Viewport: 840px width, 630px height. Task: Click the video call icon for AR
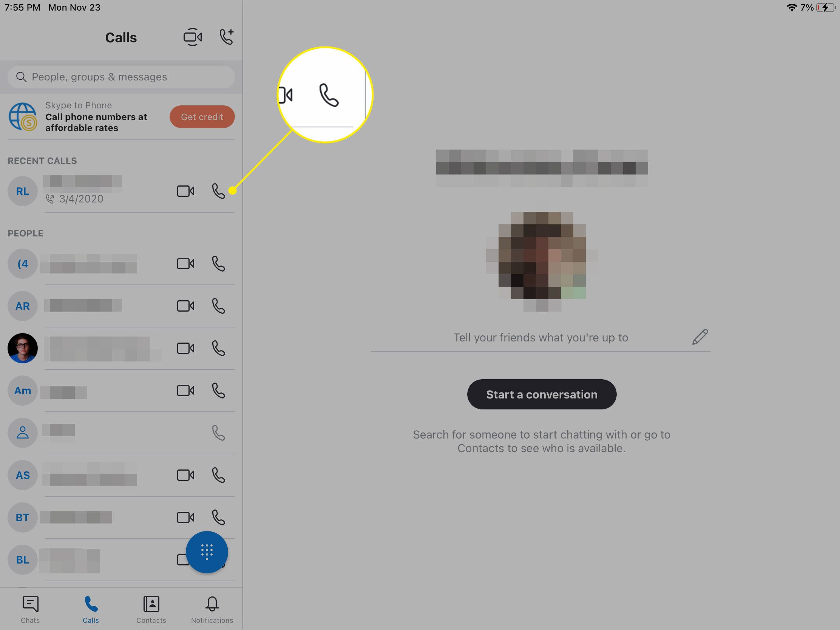[x=186, y=305]
